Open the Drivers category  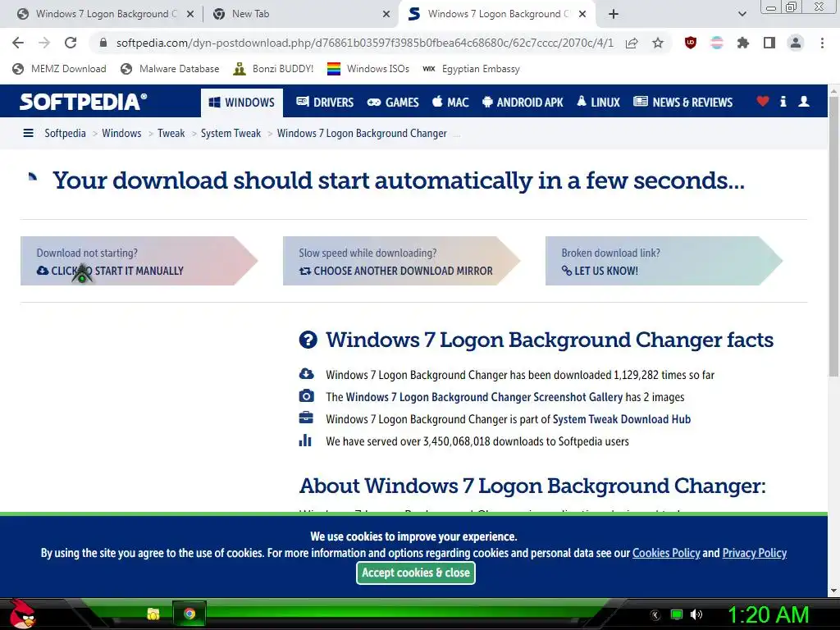tap(325, 102)
